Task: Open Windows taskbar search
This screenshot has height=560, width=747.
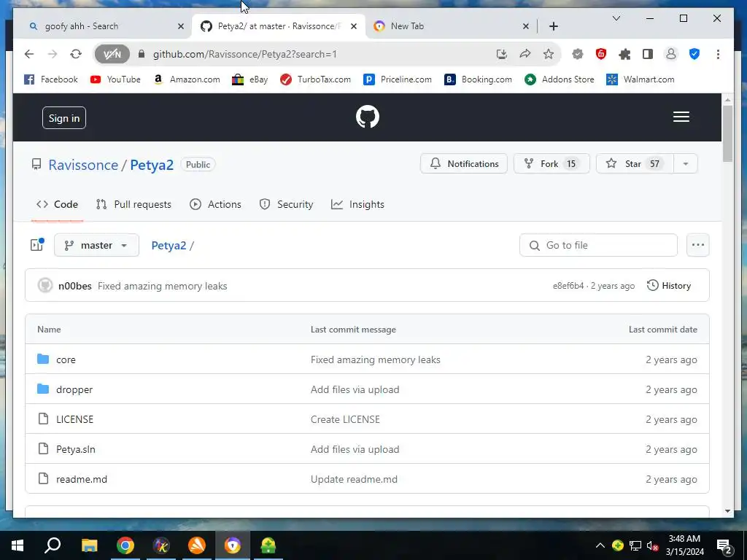Action: point(53,545)
